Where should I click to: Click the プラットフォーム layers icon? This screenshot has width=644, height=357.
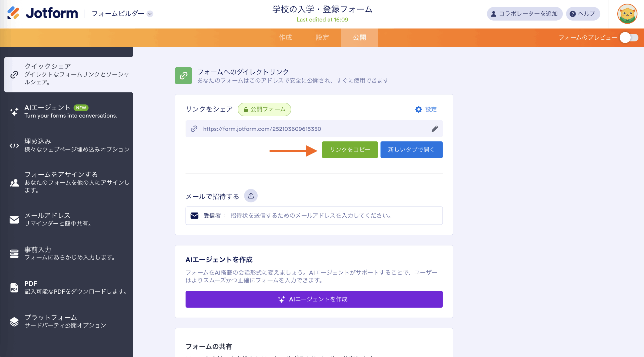14,322
